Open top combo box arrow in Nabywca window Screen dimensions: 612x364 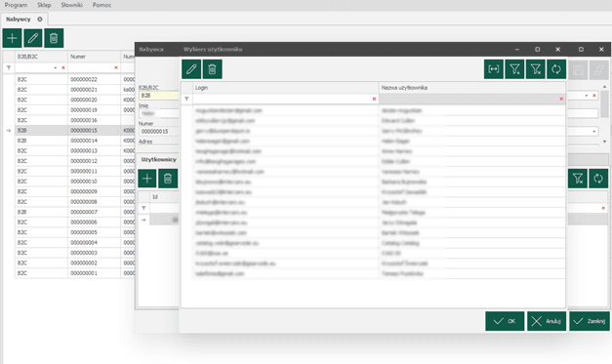click(587, 96)
